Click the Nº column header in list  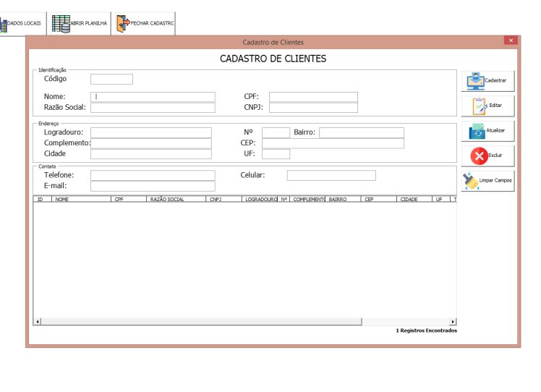pos(284,199)
